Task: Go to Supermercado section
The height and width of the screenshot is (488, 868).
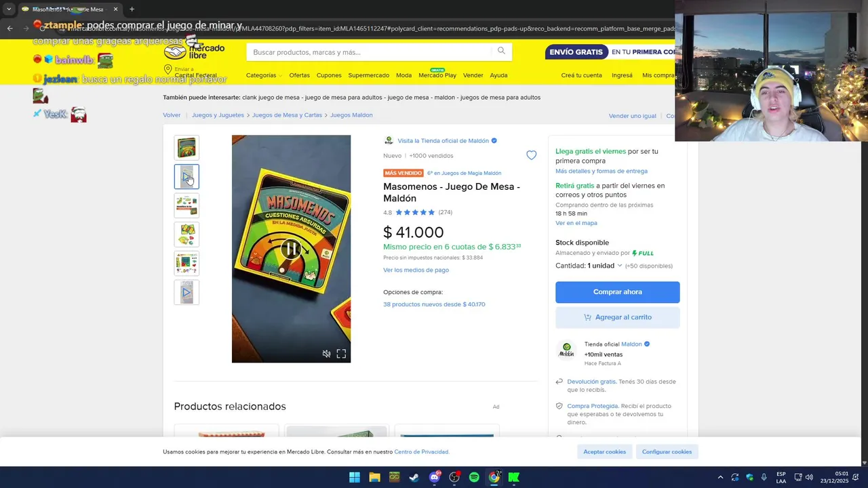Action: (368, 75)
